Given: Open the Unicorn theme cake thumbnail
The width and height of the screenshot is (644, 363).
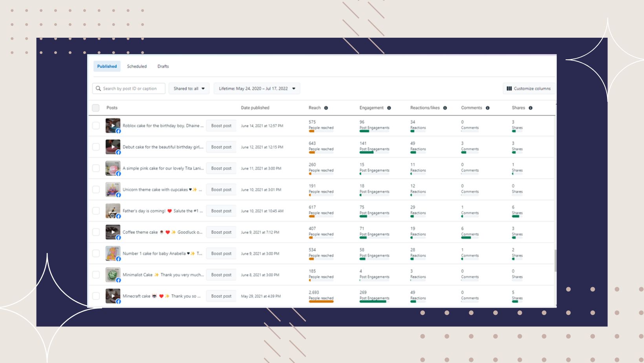Looking at the screenshot, I should (113, 189).
